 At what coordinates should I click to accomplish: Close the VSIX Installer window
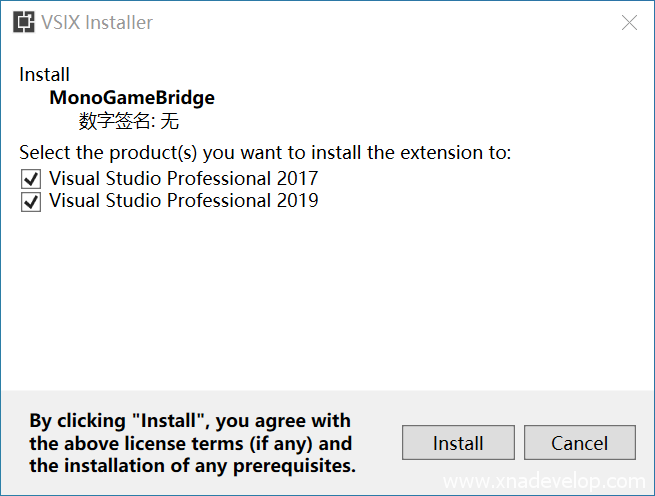tap(629, 22)
